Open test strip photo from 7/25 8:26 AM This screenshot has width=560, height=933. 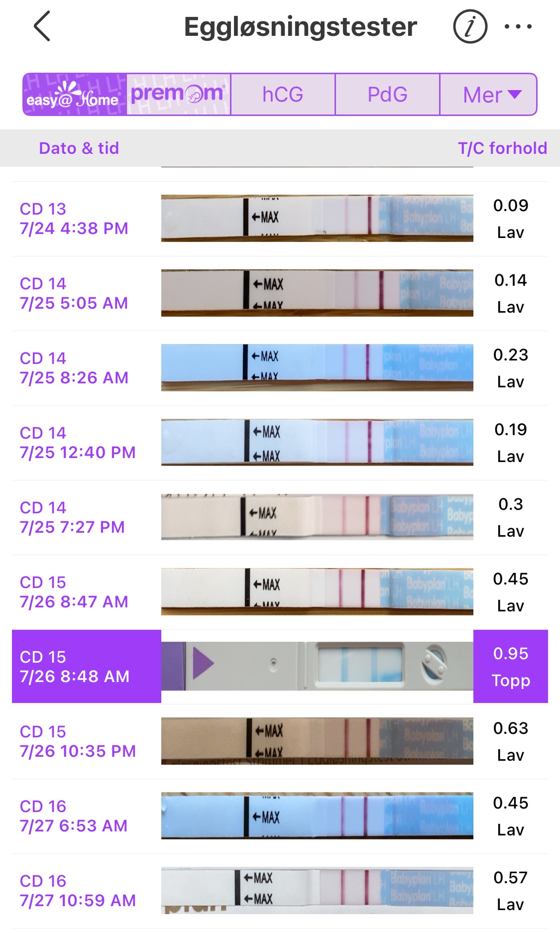317,368
